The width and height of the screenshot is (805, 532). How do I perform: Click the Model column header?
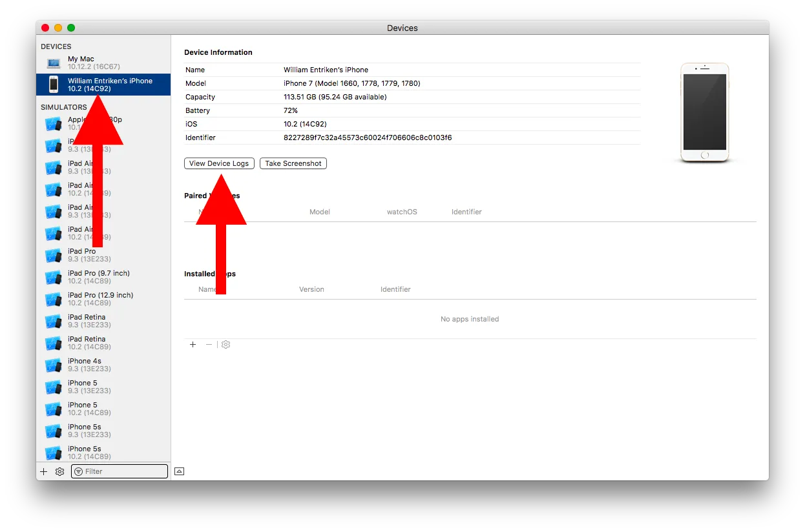point(320,212)
